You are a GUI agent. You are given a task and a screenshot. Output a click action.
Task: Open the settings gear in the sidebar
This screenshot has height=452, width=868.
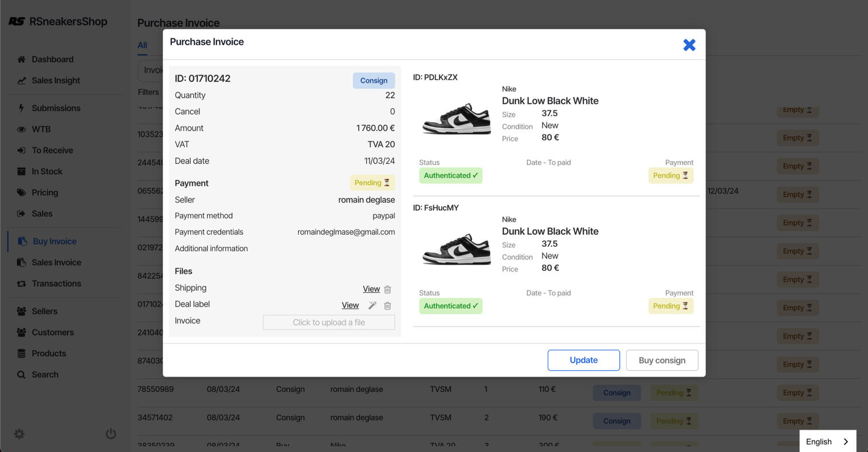(19, 434)
